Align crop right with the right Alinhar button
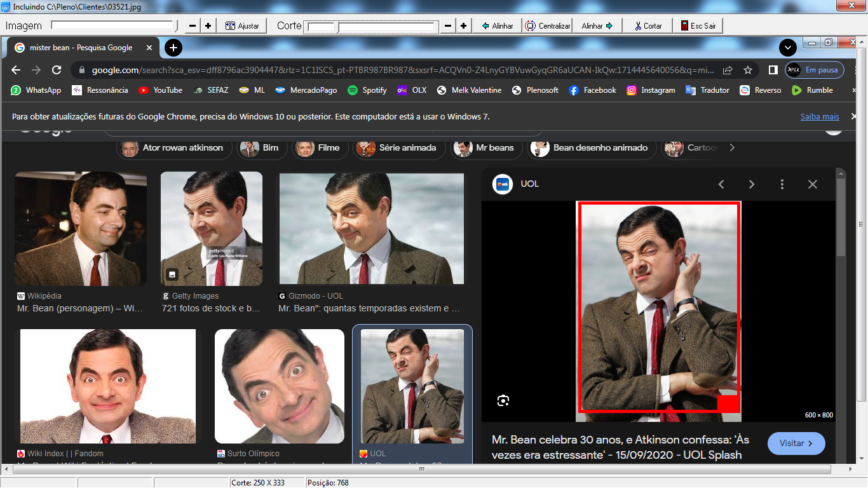 tap(597, 25)
